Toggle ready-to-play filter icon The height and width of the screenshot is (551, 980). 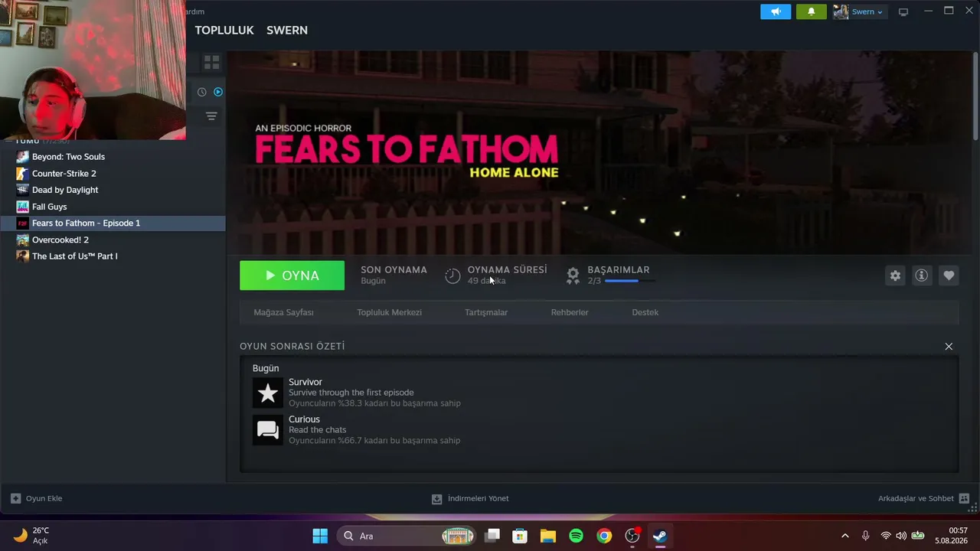click(218, 92)
